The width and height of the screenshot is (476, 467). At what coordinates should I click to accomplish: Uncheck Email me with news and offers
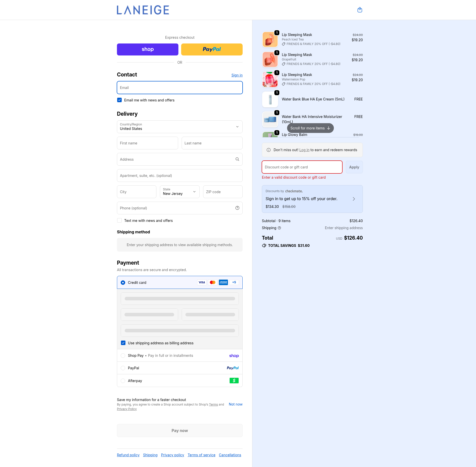point(119,100)
